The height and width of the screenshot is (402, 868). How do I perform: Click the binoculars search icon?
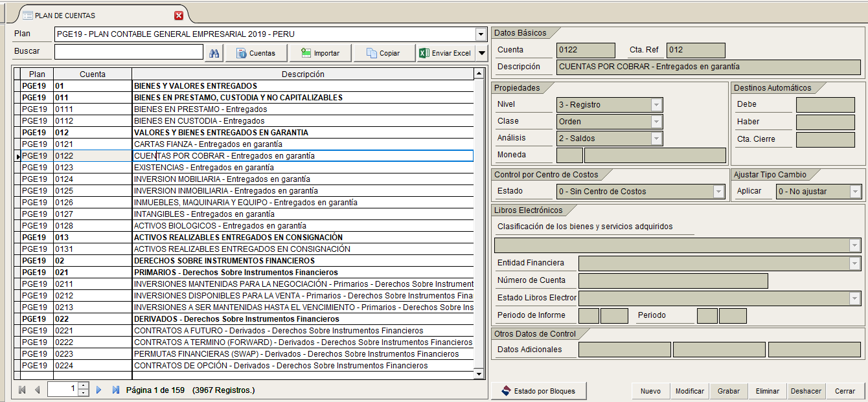point(214,53)
